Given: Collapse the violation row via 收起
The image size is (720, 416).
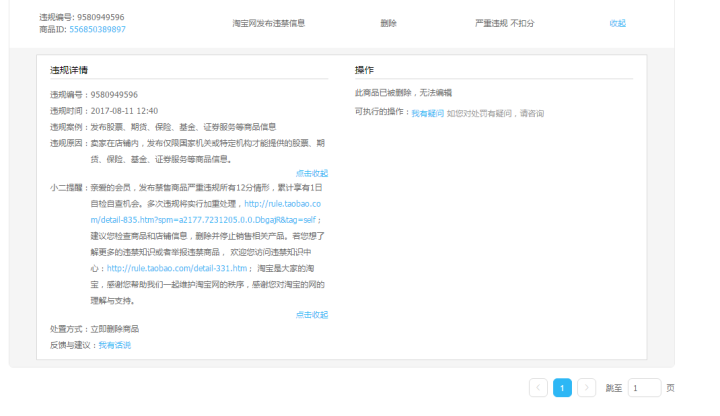Looking at the screenshot, I should pos(617,23).
